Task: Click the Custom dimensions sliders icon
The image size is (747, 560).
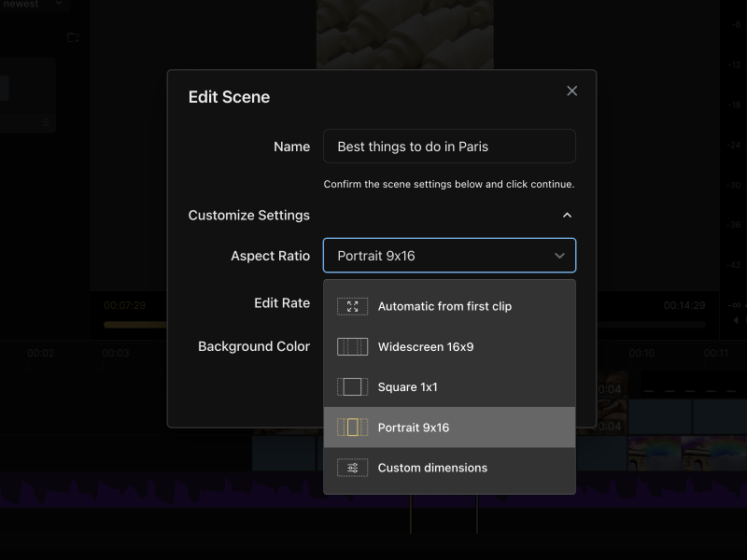Action: (x=352, y=468)
